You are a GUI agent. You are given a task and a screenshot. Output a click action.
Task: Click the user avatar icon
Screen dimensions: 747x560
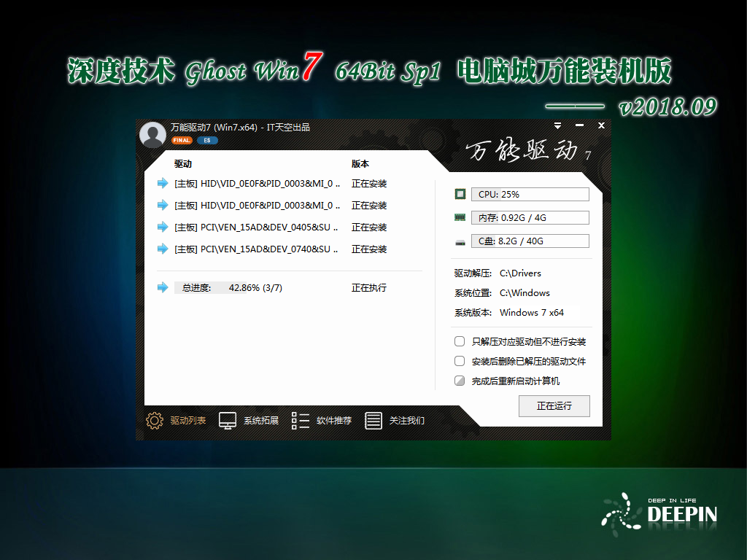tap(152, 135)
